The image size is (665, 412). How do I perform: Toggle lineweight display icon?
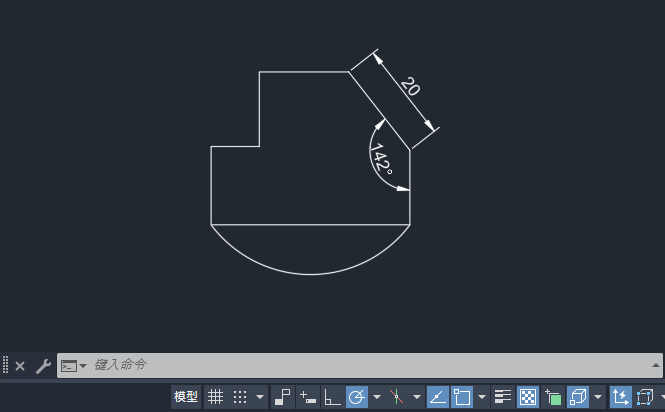[x=503, y=397]
